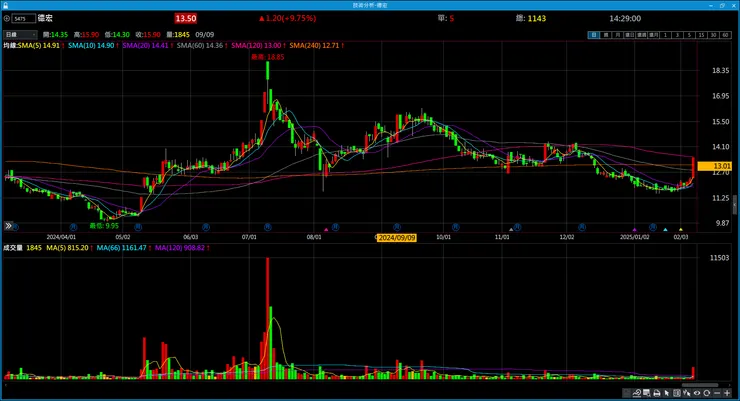Expand the double-chevron panel on chart left edge
The height and width of the screenshot is (401, 740).
[8, 226]
